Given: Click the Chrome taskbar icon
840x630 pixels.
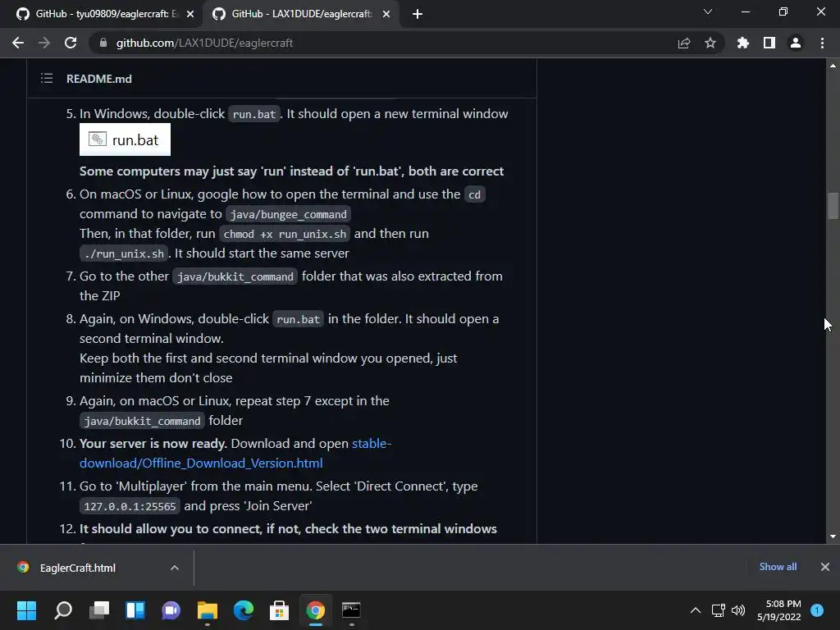Looking at the screenshot, I should [316, 610].
